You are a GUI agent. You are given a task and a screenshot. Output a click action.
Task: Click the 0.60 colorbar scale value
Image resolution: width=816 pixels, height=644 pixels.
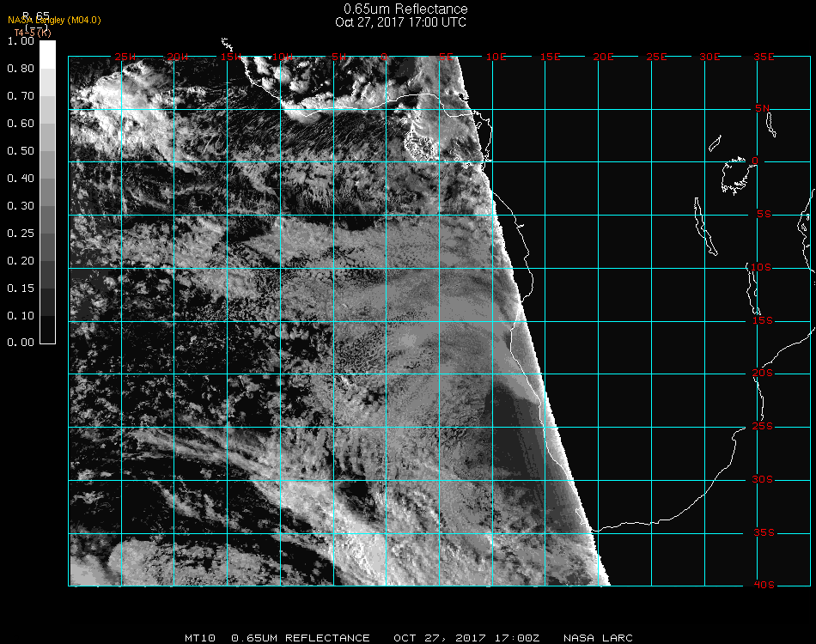point(21,124)
